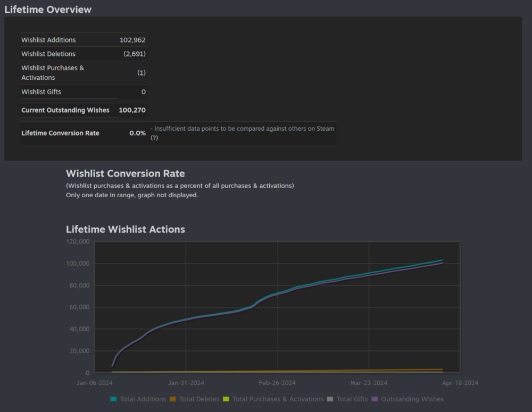Click the Wishlist Additions row label
Viewport: 532px width, 412px height.
click(x=48, y=40)
